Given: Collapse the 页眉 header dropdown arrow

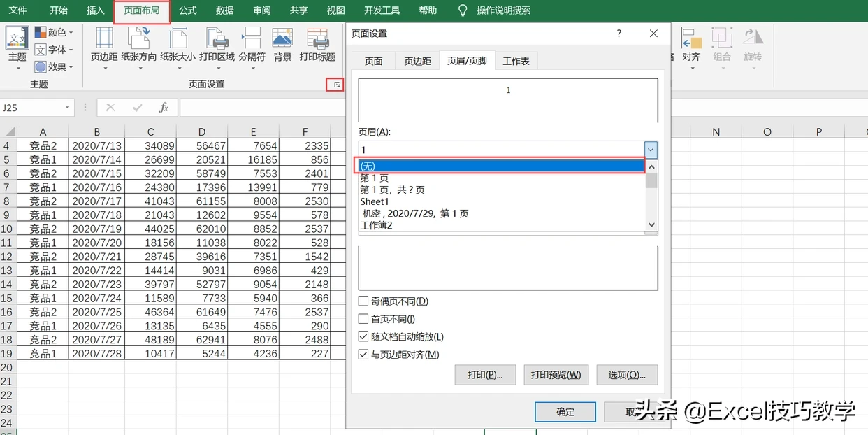Looking at the screenshot, I should pos(651,150).
